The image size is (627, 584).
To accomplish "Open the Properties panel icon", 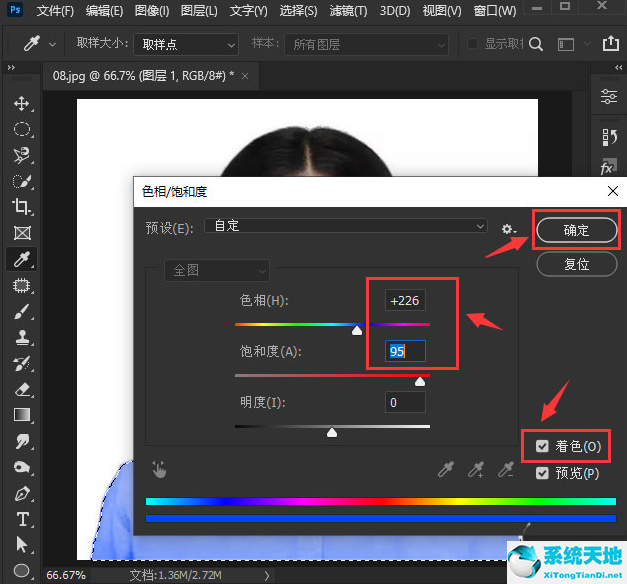I will pos(609,96).
